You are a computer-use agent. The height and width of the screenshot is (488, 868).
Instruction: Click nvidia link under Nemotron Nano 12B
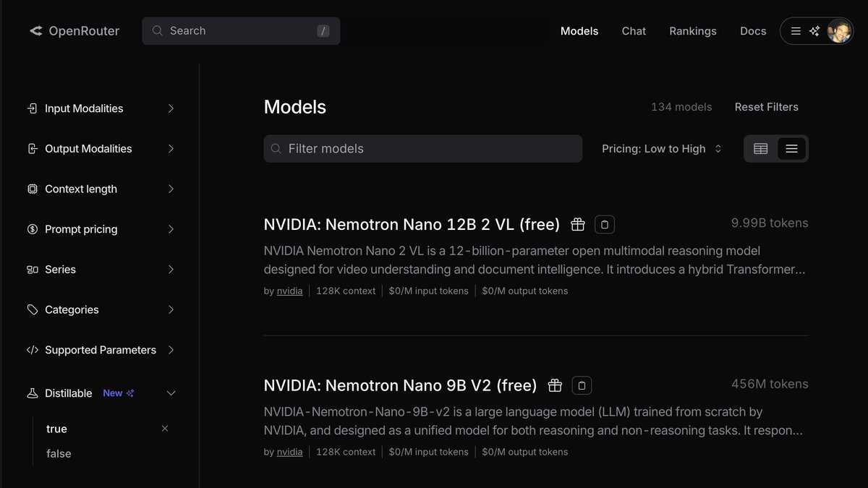click(x=290, y=291)
